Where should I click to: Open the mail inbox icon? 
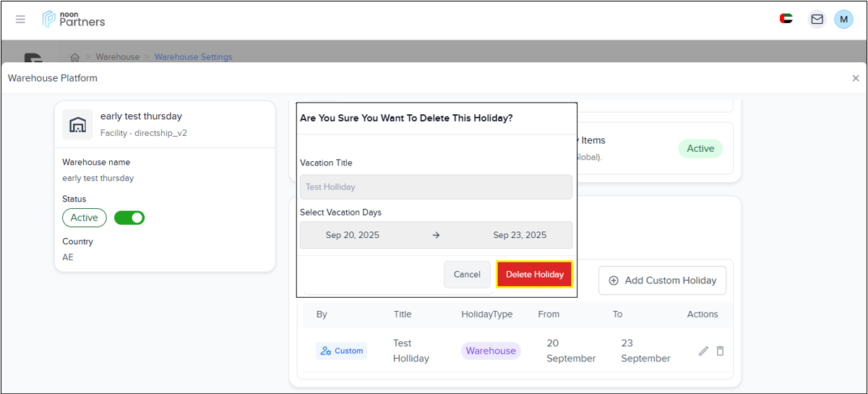coord(817,20)
